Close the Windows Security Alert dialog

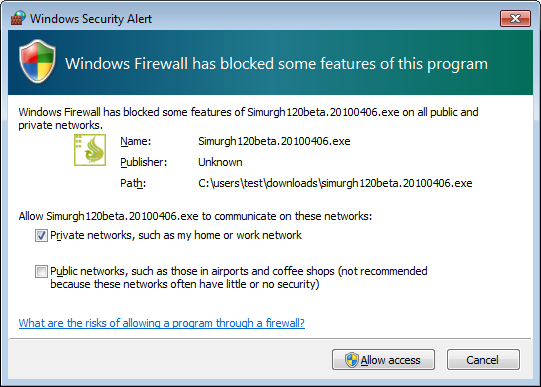(515, 18)
